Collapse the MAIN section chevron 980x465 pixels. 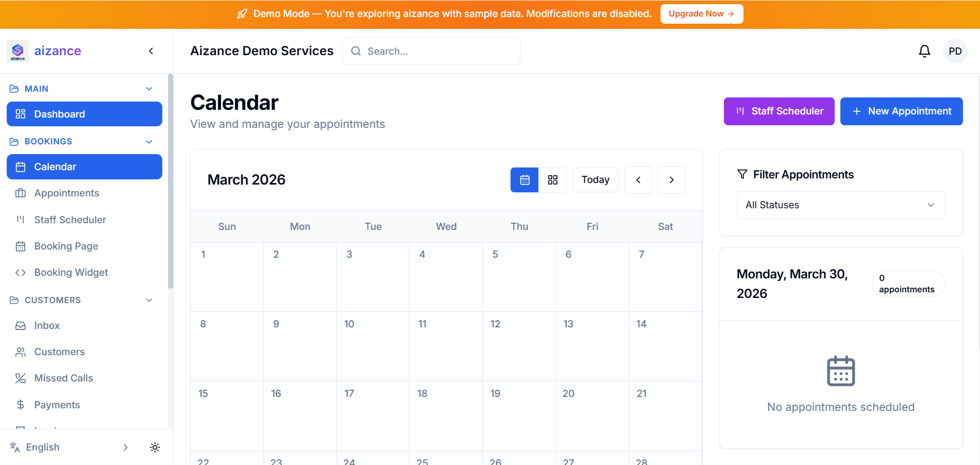(x=149, y=89)
